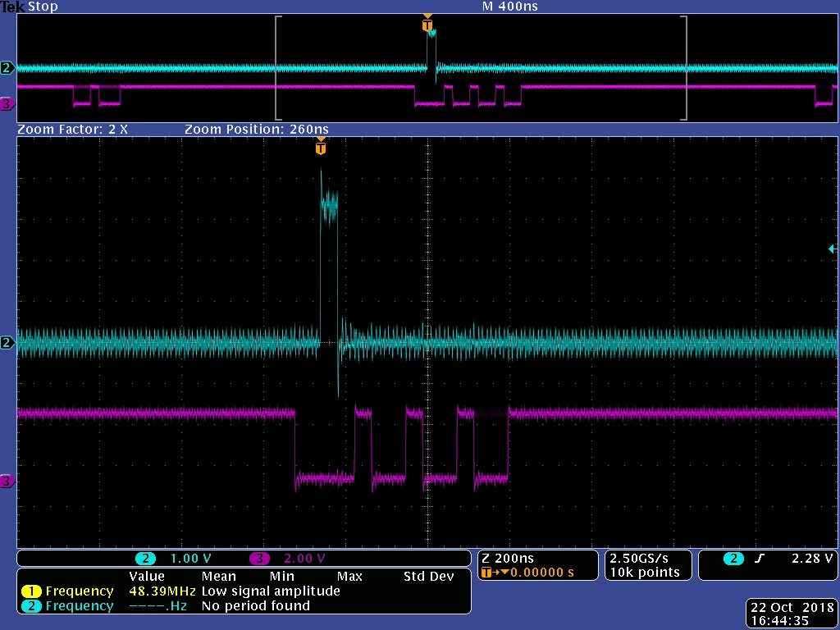Click the Tek logo in the corner
This screenshot has width=840, height=630.
click(x=13, y=7)
